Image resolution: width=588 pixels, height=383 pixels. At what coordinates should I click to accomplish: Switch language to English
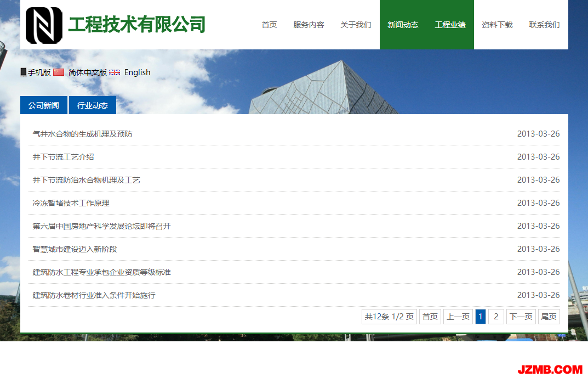[x=137, y=72]
